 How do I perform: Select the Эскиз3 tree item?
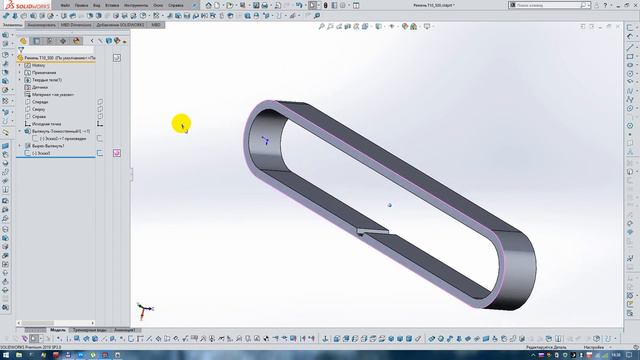pos(41,153)
